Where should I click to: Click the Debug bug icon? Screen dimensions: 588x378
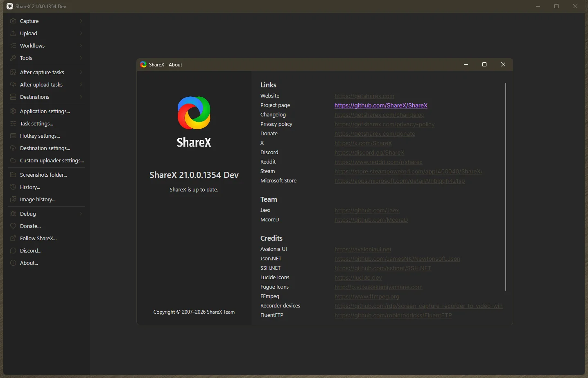pos(13,214)
